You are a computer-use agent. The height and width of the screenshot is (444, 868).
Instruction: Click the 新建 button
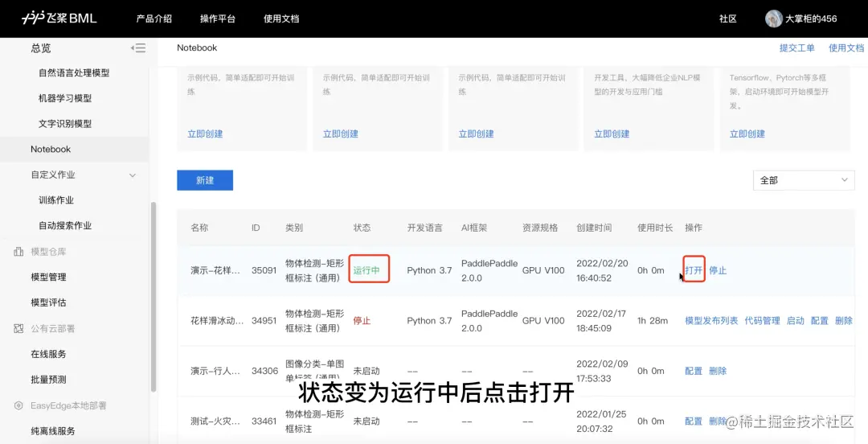click(x=205, y=180)
